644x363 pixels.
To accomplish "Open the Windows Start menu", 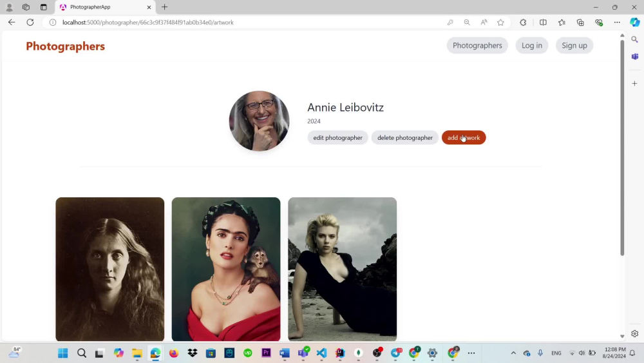I will [x=63, y=353].
